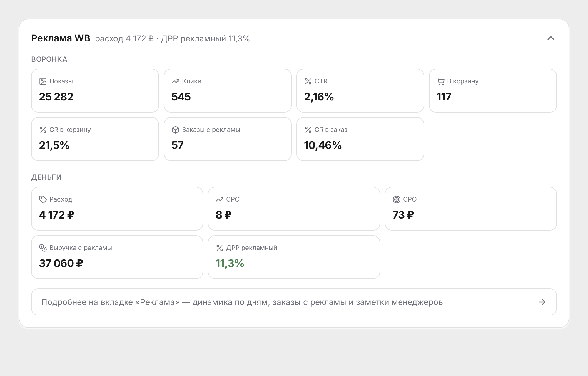Click the cart icon for В корзину

(441, 81)
